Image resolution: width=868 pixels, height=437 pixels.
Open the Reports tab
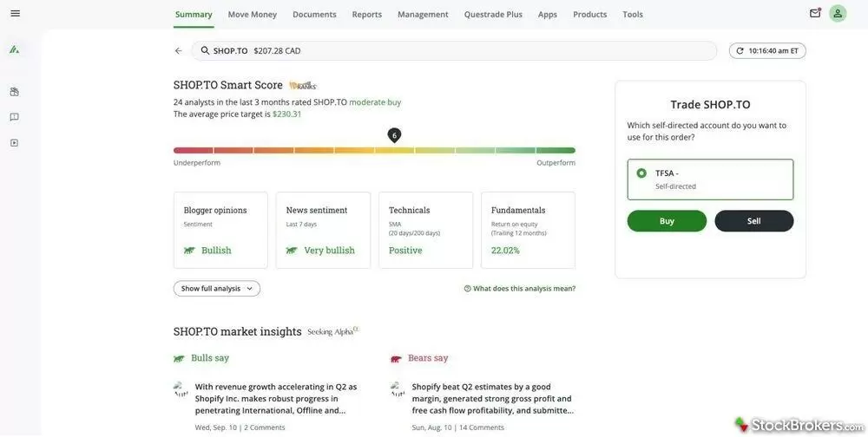(x=366, y=14)
